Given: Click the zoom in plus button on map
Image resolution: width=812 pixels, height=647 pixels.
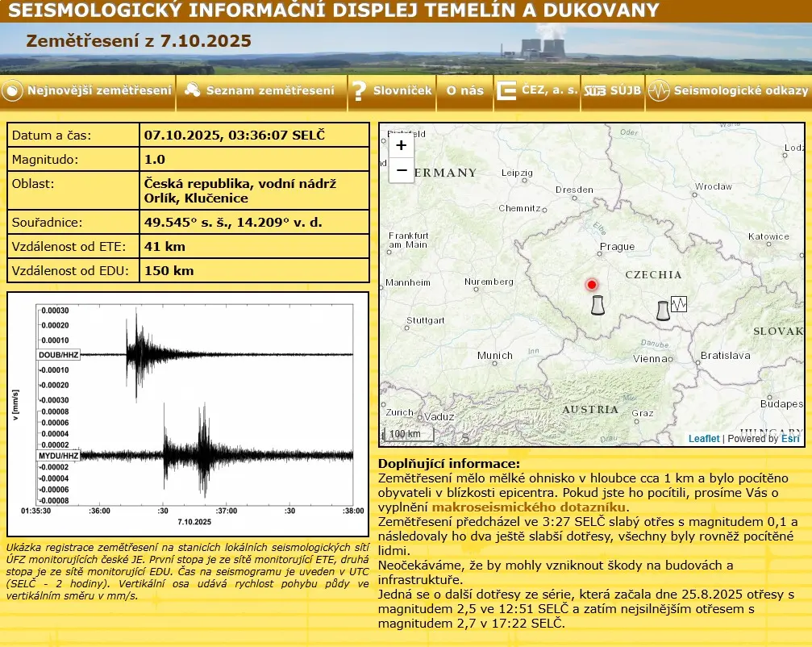Looking at the screenshot, I should pos(402,146).
